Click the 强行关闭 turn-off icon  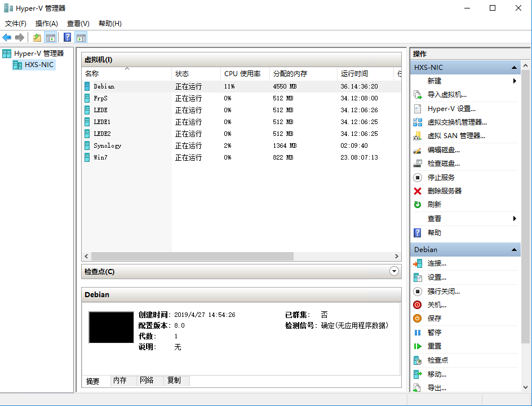click(418, 292)
